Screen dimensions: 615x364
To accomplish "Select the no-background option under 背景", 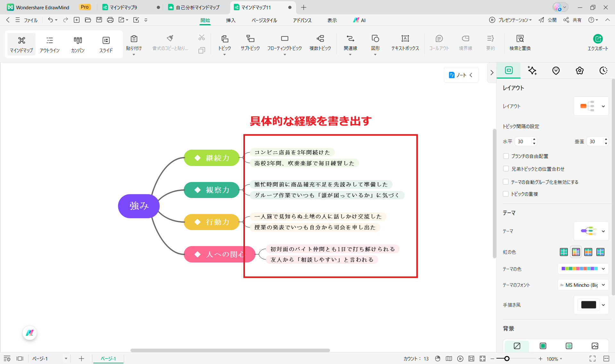I will (x=517, y=346).
